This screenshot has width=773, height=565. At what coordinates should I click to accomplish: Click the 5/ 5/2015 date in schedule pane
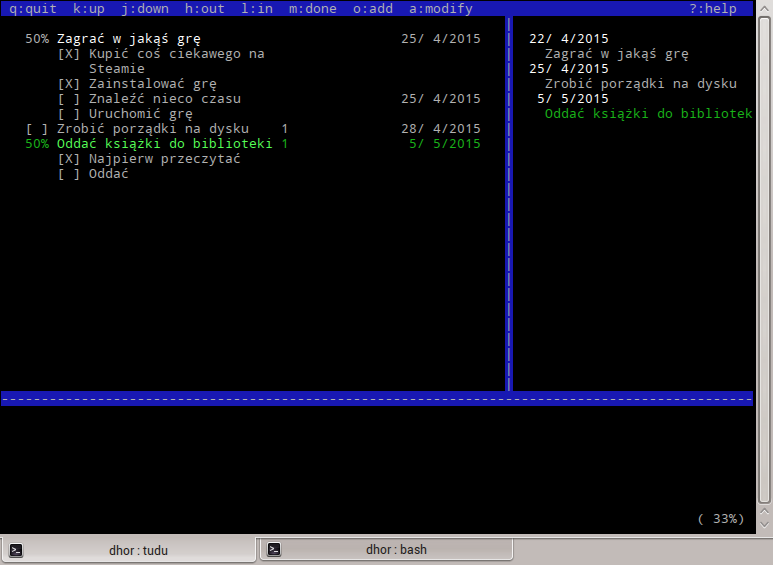[x=573, y=99]
